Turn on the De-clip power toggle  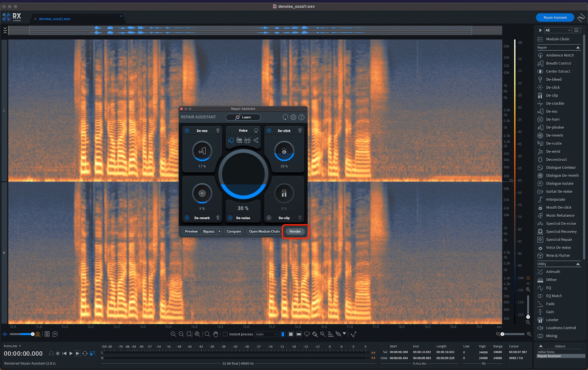(269, 218)
